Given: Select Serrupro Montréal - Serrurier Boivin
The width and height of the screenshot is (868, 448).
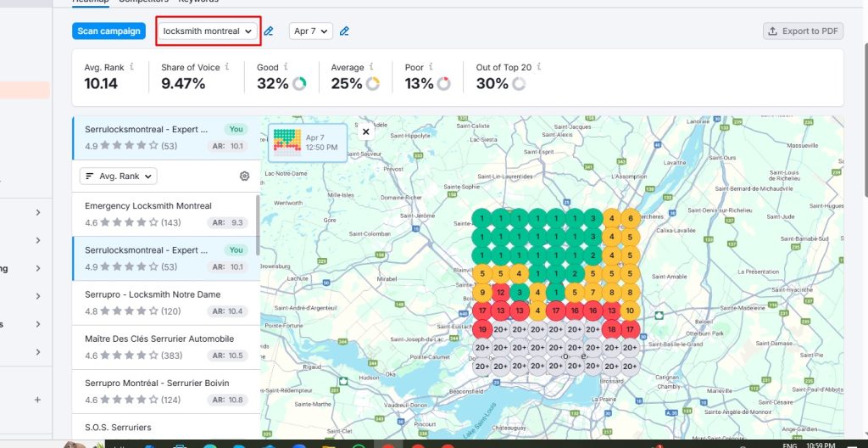Looking at the screenshot, I should [x=164, y=391].
